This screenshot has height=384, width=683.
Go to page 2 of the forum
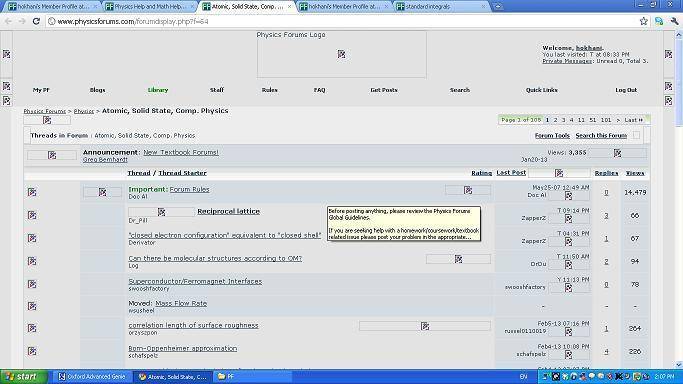[555, 120]
